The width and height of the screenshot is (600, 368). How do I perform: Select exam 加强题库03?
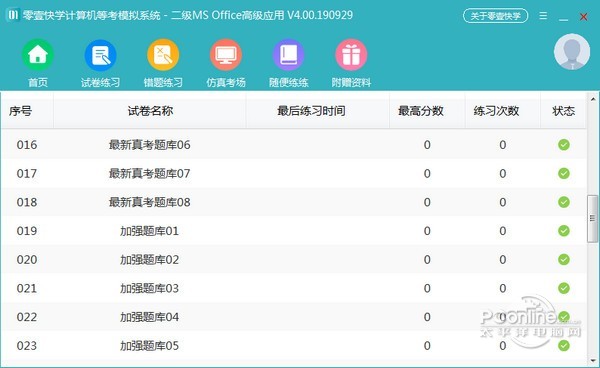[150, 288]
